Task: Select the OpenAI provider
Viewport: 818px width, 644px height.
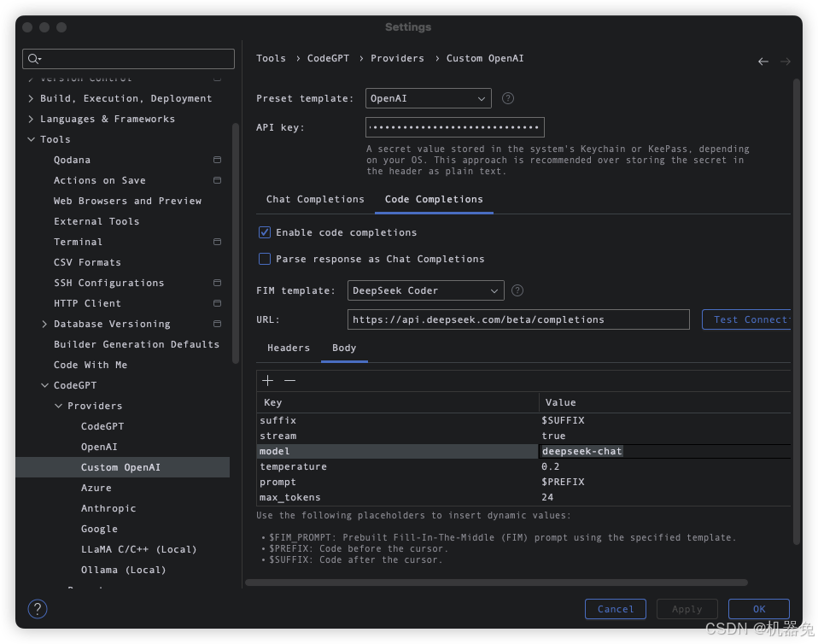Action: click(x=99, y=447)
